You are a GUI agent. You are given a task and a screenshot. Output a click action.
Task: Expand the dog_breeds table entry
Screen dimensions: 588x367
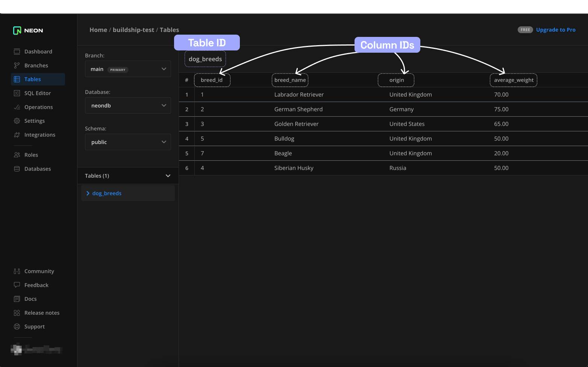click(88, 193)
